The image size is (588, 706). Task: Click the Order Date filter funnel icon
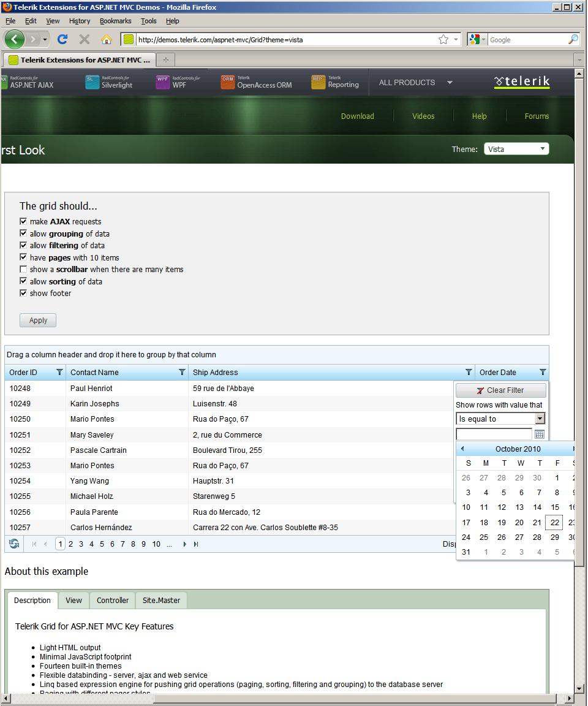tap(543, 372)
